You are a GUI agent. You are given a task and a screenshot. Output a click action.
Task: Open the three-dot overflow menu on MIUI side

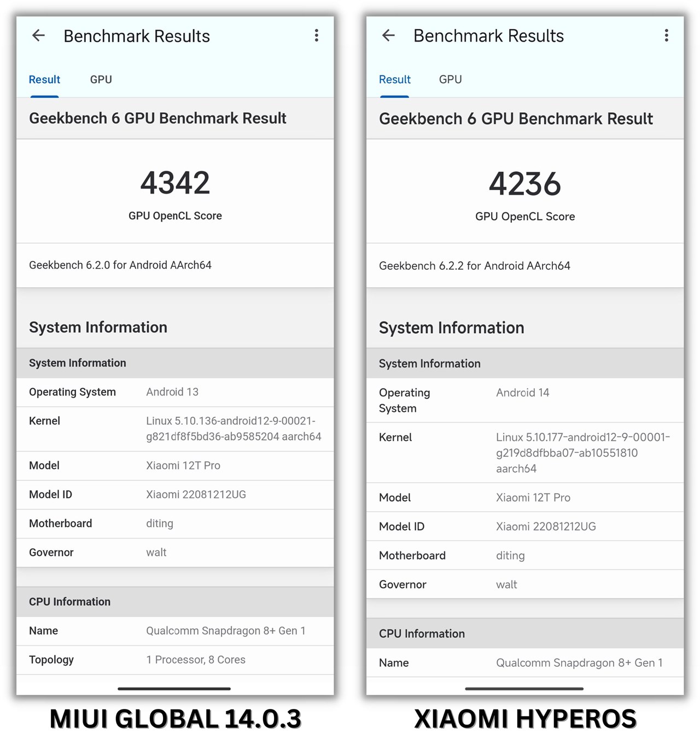[317, 36]
